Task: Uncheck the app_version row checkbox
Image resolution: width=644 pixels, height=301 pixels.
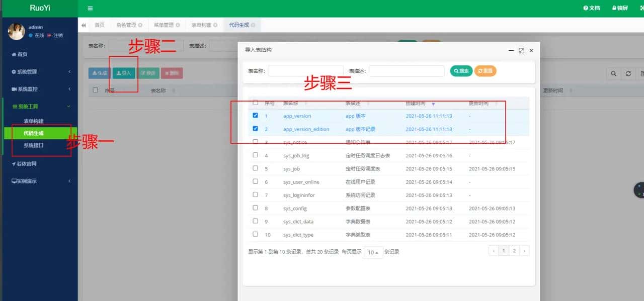Action: tap(255, 116)
